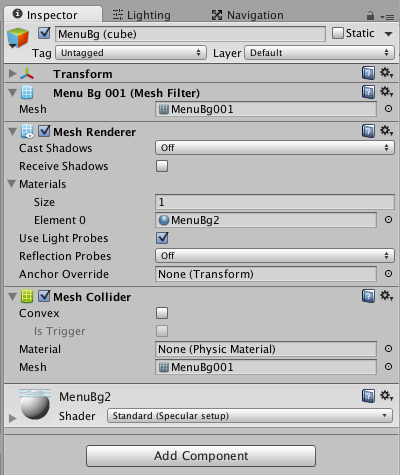Click the Transform axes icon
This screenshot has height=475, width=400.
pyautogui.click(x=27, y=74)
